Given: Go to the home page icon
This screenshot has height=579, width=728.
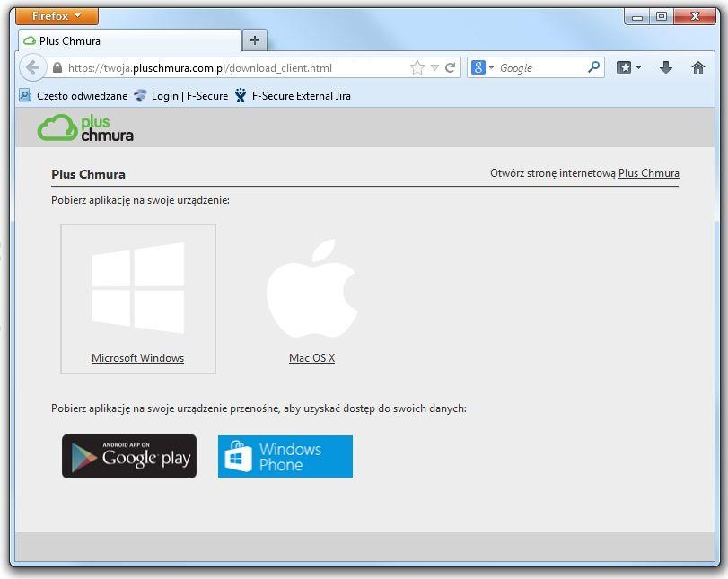Looking at the screenshot, I should (698, 68).
